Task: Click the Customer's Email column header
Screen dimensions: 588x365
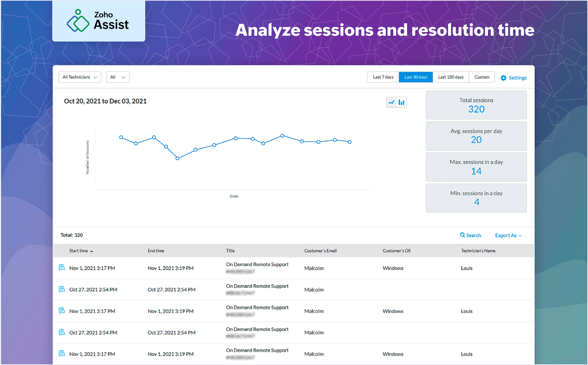Action: (x=320, y=251)
